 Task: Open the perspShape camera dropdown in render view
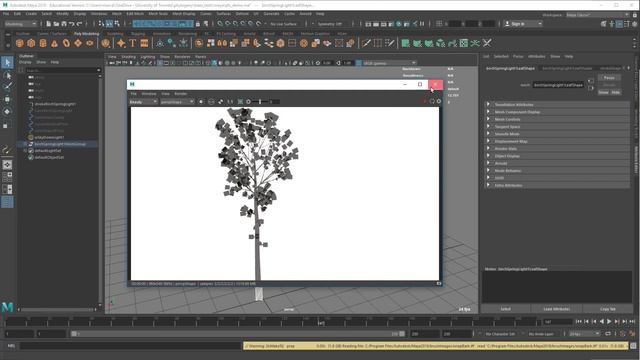(177, 102)
